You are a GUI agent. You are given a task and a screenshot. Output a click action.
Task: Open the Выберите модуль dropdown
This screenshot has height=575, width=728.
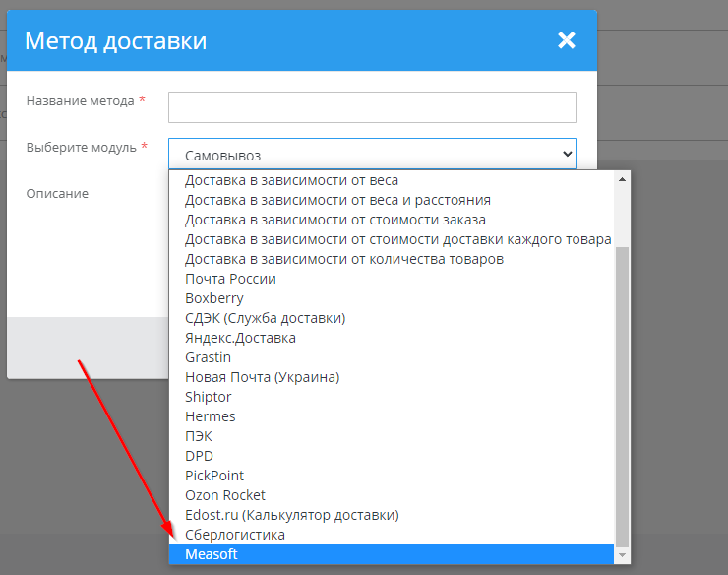pyautogui.click(x=372, y=155)
